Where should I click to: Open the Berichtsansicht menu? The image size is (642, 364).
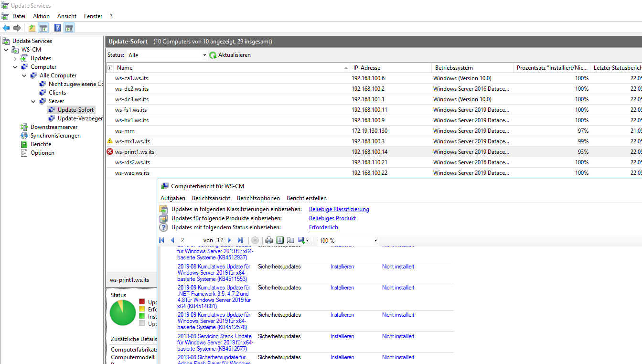pos(211,198)
